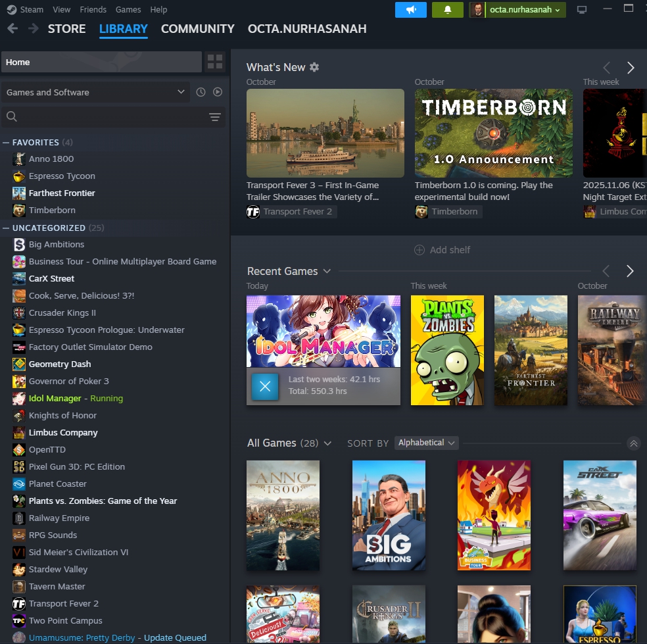Expand the Recent Games shelf dropdown
The width and height of the screenshot is (647, 644).
pos(327,272)
